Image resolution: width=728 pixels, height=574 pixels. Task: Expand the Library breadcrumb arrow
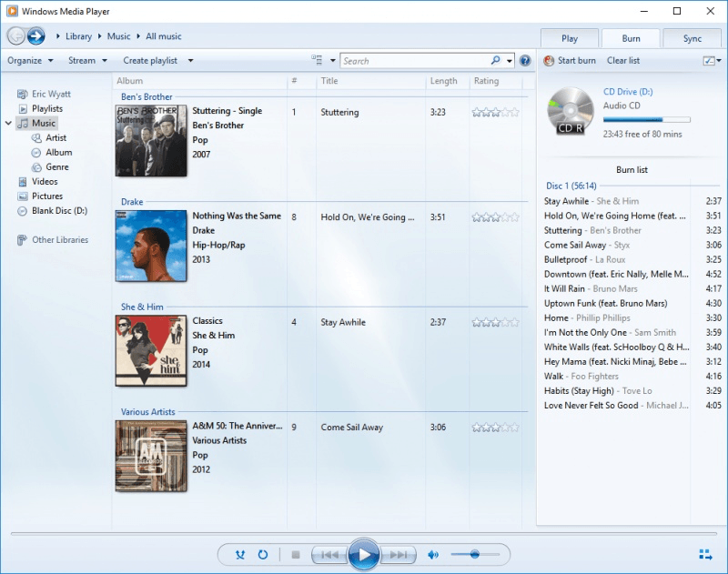click(58, 36)
